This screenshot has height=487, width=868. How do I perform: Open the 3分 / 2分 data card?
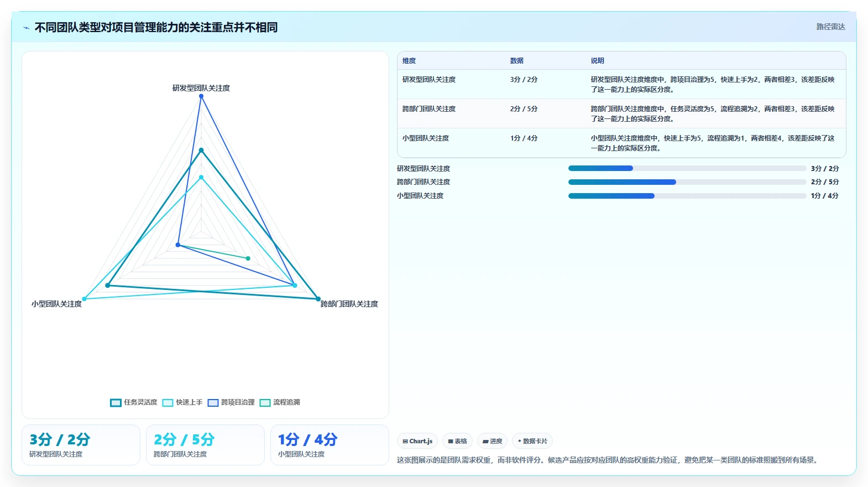[81, 445]
